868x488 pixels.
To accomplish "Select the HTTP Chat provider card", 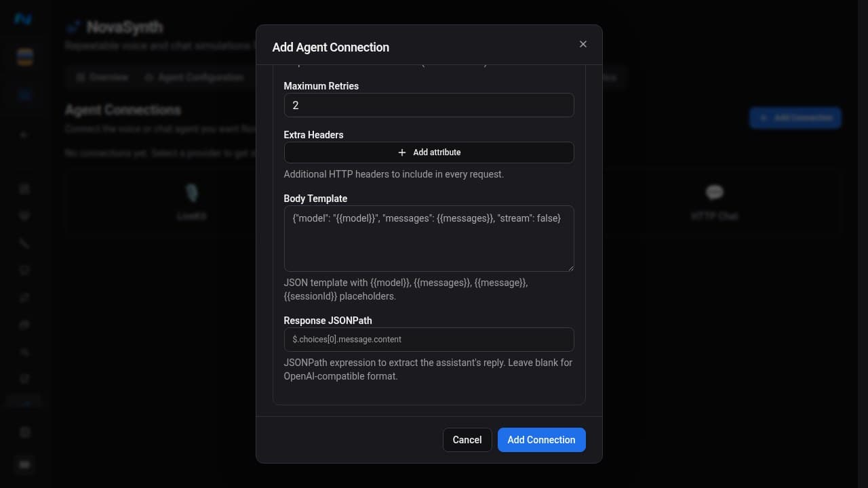I will (714, 201).
